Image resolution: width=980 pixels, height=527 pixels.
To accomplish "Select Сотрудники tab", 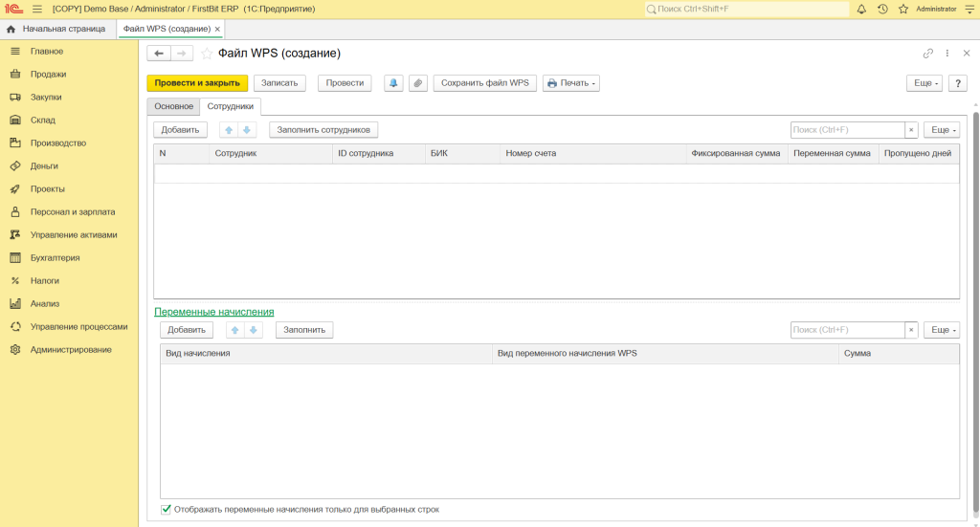I will [x=231, y=107].
